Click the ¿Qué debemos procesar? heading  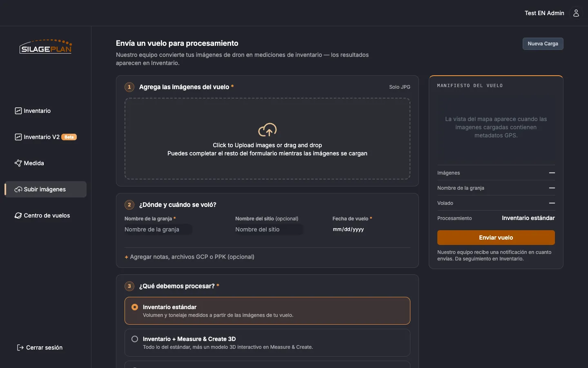coord(177,286)
